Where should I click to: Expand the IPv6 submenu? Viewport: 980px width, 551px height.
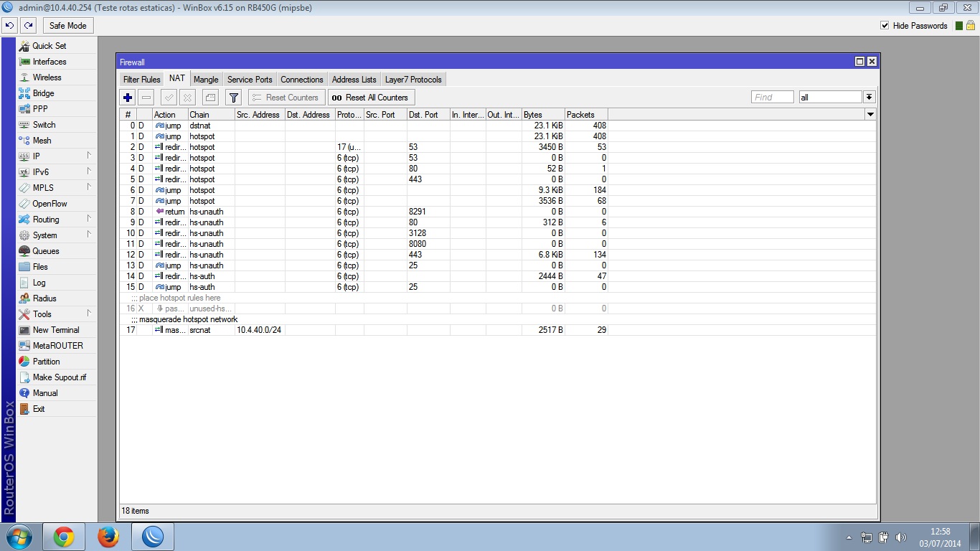[x=57, y=172]
